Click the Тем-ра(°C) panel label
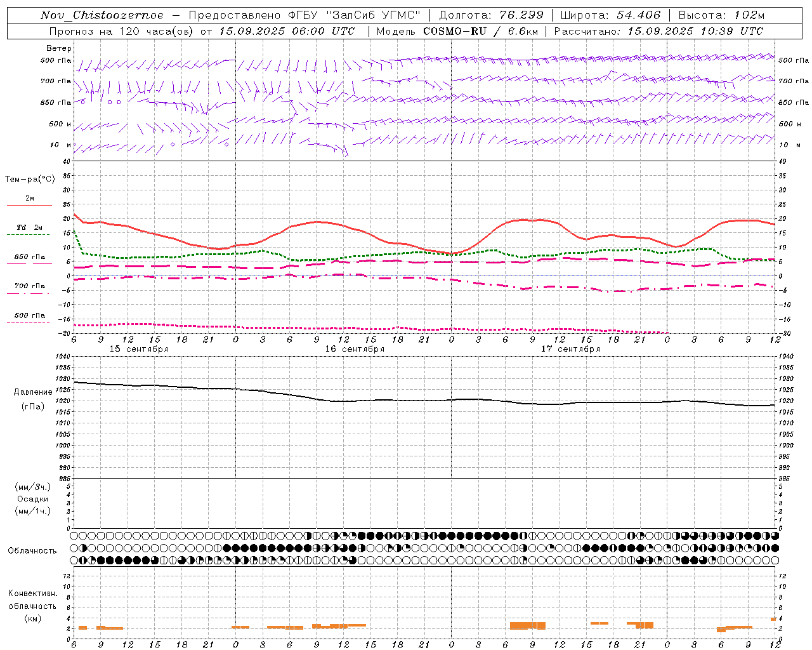This screenshot has height=650, width=812. click(30, 180)
